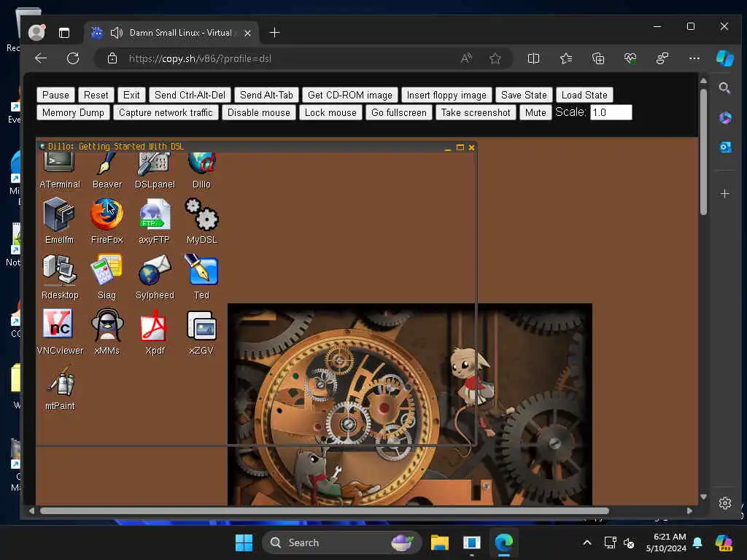This screenshot has width=747, height=560.
Task: Click the taskbar Search box
Action: tap(341, 542)
